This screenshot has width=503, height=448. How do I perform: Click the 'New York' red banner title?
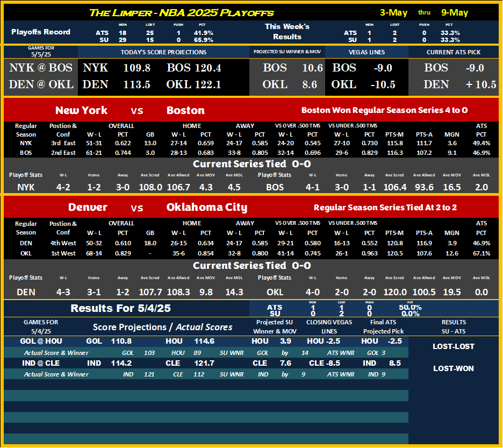click(81, 110)
